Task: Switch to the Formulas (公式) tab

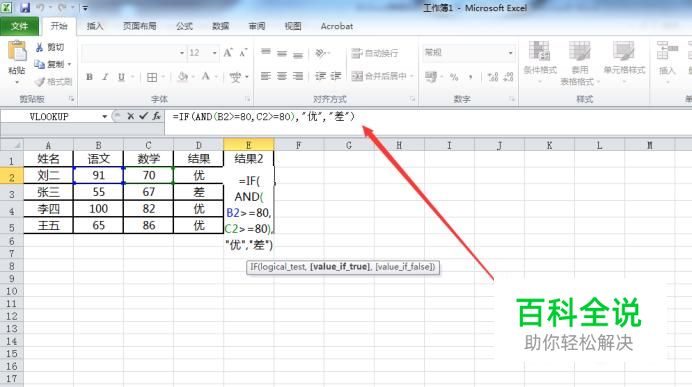Action: tap(184, 26)
